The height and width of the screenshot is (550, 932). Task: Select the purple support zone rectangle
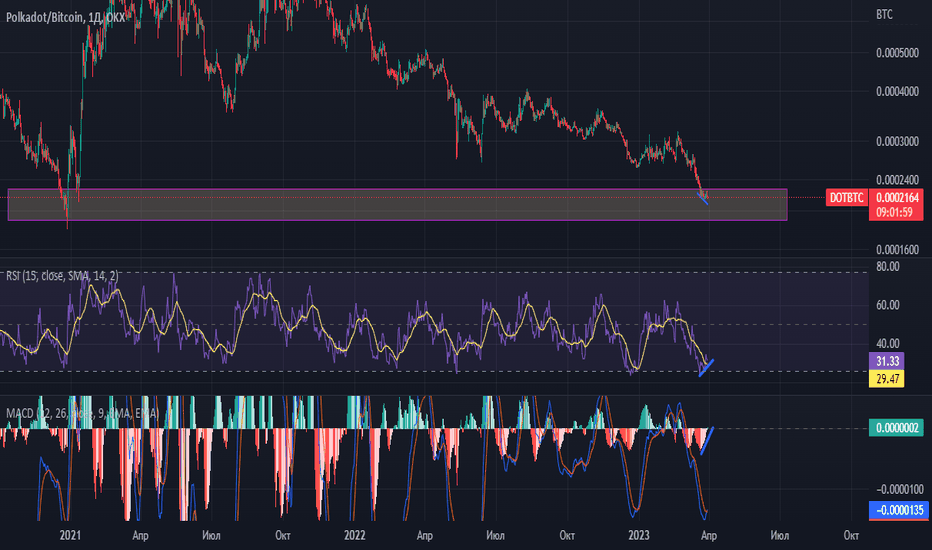click(x=397, y=205)
